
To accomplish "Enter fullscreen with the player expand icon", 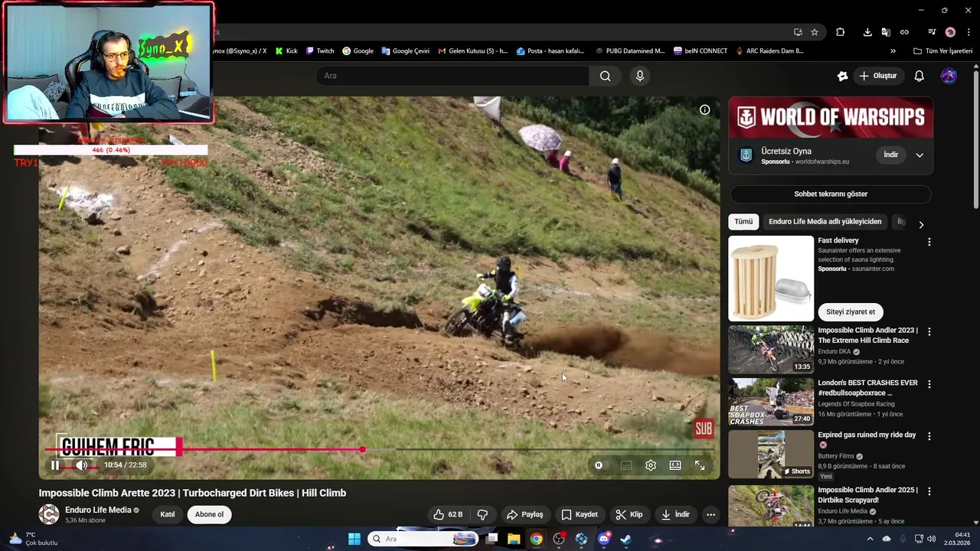I will [700, 465].
